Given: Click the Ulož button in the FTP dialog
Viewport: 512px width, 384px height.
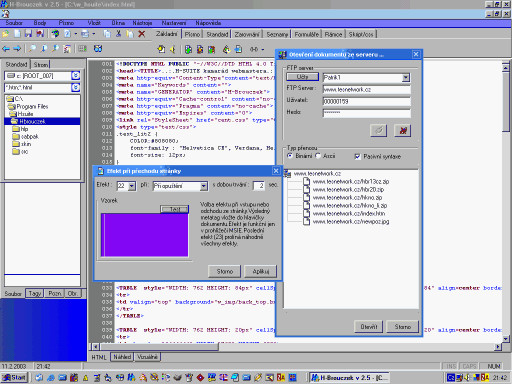Looking at the screenshot, I should coord(303,77).
